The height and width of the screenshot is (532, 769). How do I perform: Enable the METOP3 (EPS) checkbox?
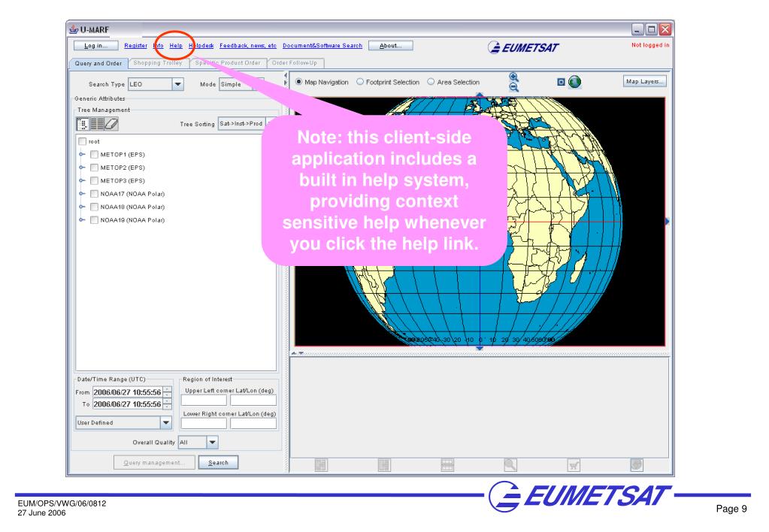tap(94, 181)
